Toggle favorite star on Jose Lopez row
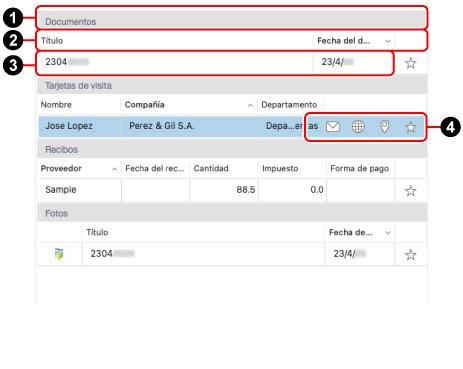This screenshot has width=463, height=369. (410, 127)
